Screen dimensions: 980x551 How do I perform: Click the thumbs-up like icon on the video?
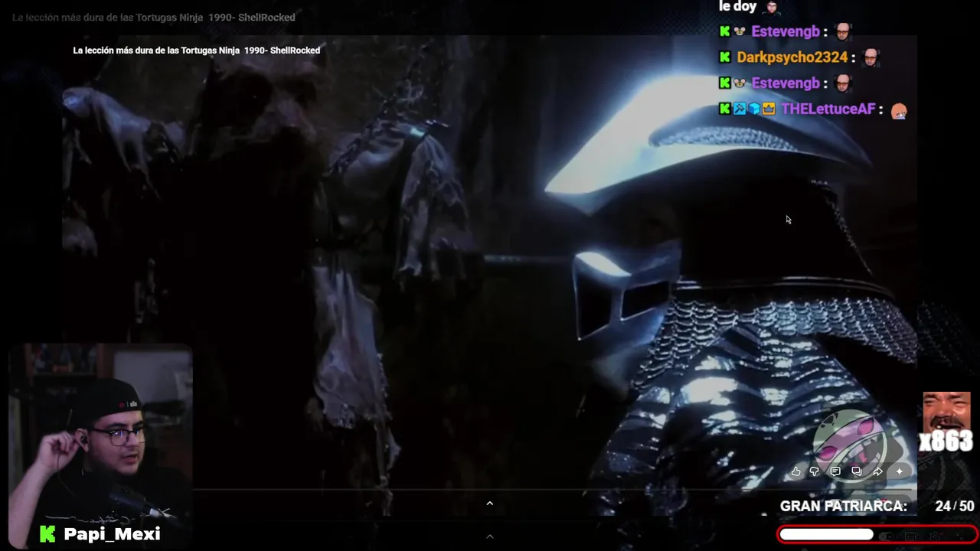click(796, 471)
